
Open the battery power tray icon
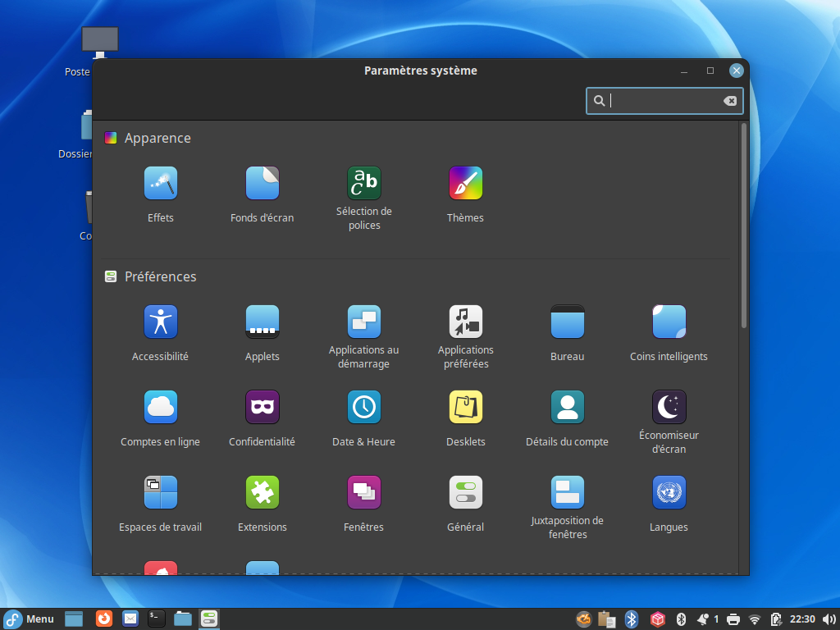click(x=776, y=619)
